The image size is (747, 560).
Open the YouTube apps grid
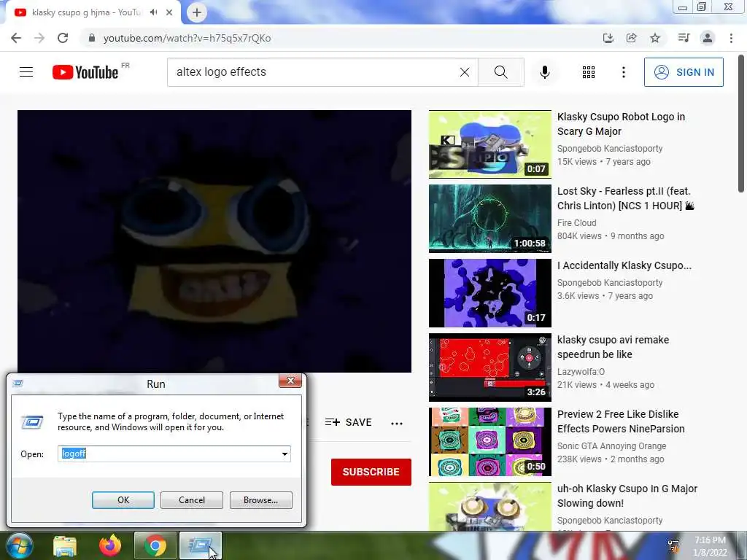point(589,72)
